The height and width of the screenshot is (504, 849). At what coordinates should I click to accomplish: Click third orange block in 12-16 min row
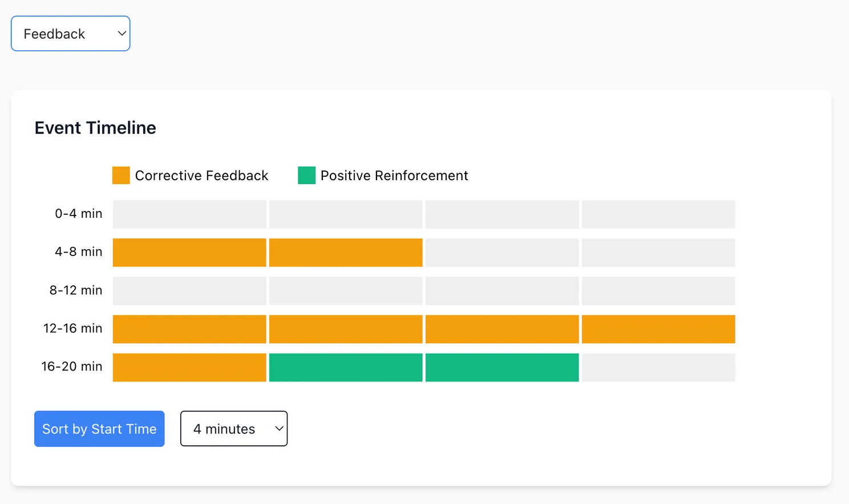(x=502, y=329)
